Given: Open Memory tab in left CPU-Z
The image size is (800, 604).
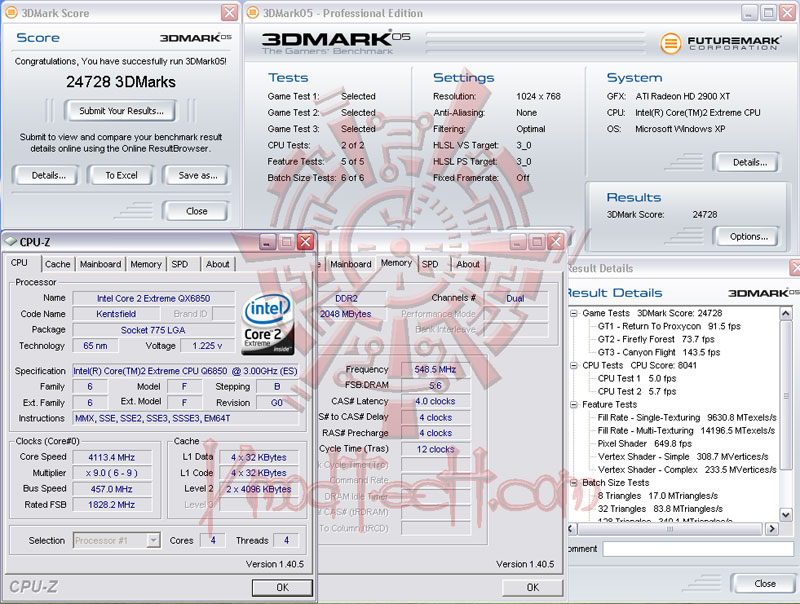Looking at the screenshot, I should (146, 264).
